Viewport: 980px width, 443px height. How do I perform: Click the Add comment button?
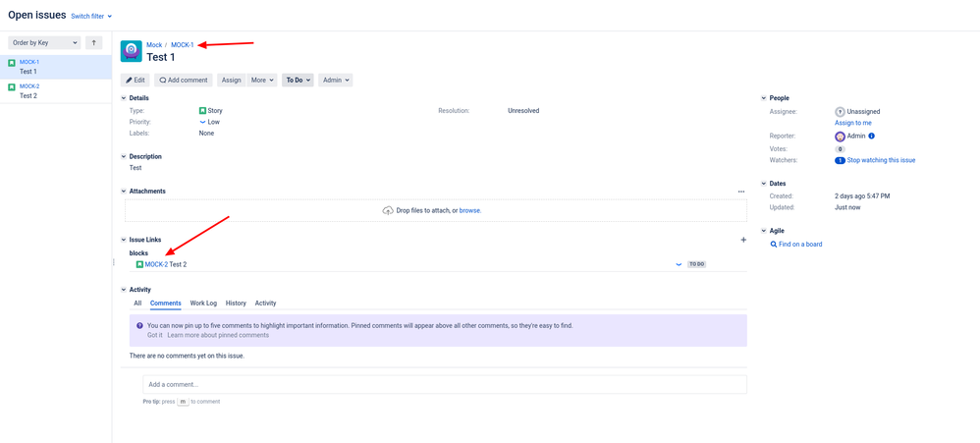coord(184,80)
